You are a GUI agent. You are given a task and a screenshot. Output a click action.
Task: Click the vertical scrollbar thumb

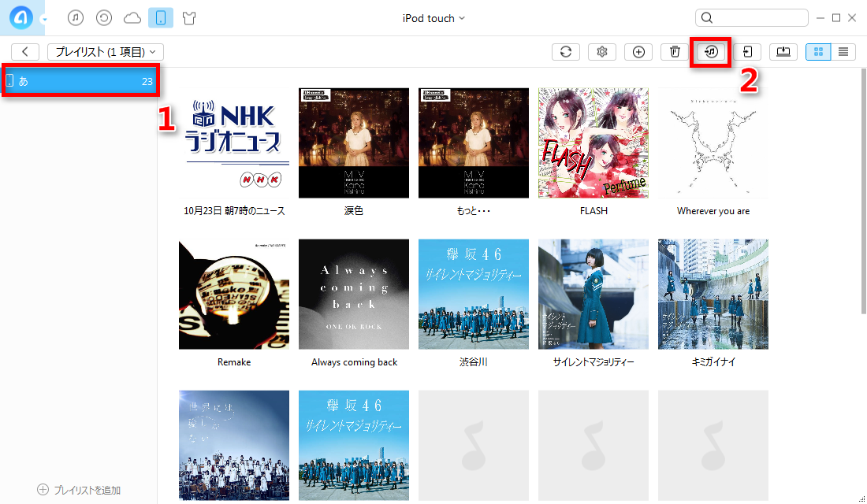pyautogui.click(x=863, y=191)
